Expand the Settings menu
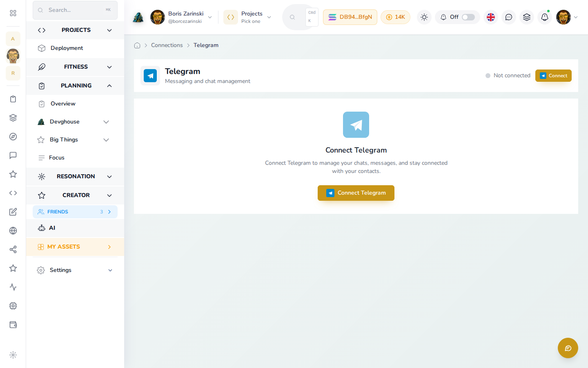Viewport: 588px width, 368px height. 75,270
